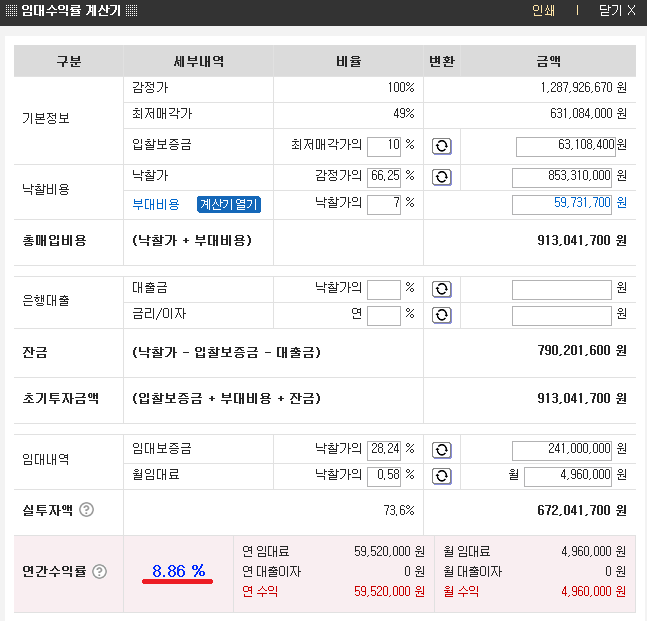Click the 부대비용 blue link
The image size is (647, 621).
[156, 204]
